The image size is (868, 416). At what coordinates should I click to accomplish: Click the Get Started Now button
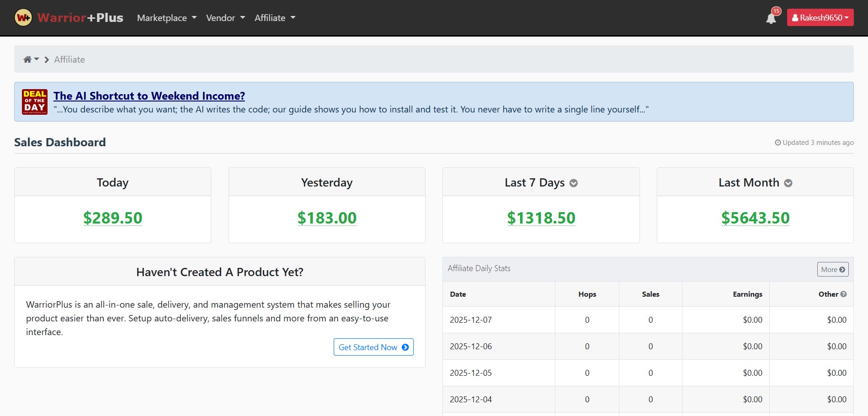(x=373, y=347)
